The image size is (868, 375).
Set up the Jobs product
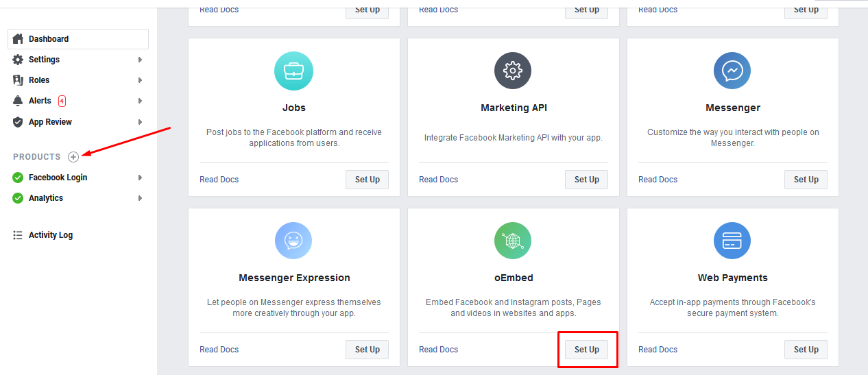[x=367, y=180]
